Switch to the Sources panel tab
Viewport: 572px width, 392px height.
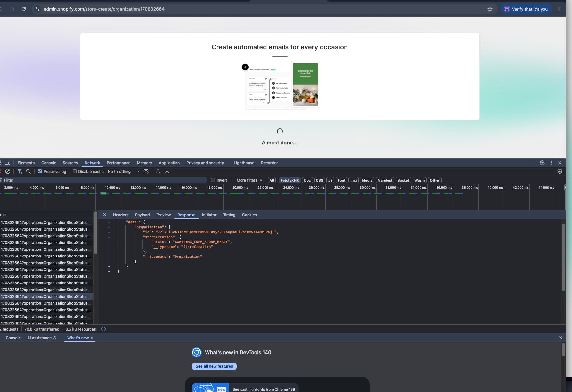pos(70,163)
